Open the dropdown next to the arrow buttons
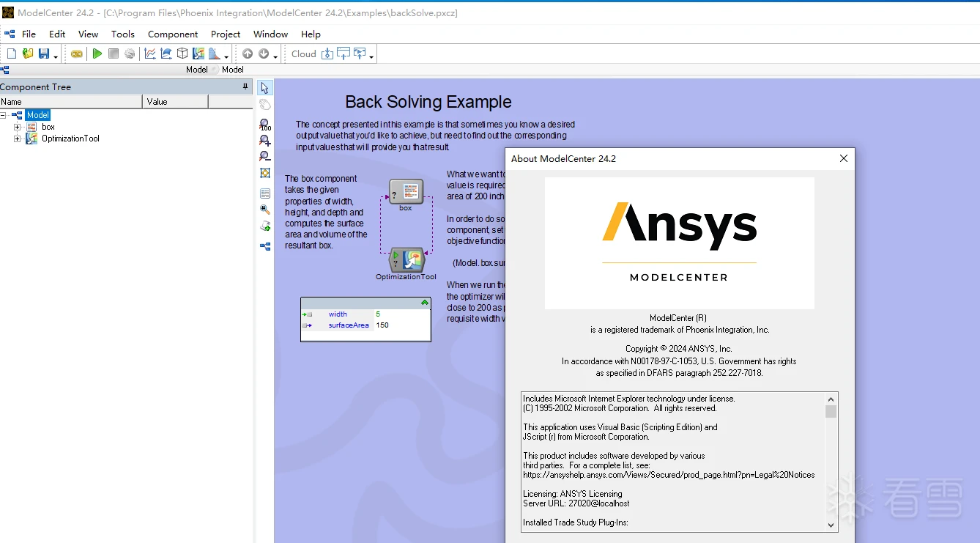Viewport: 980px width, 543px height. 275,56
